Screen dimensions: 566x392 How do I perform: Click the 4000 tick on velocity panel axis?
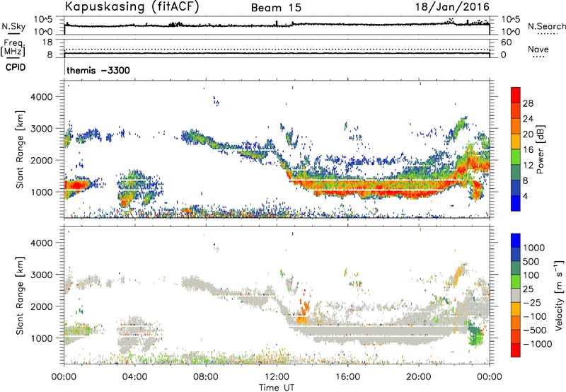point(41,243)
